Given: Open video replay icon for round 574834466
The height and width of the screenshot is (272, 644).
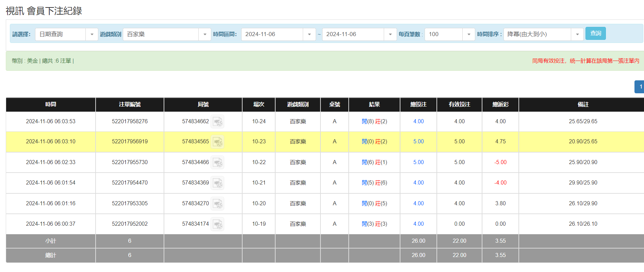Looking at the screenshot, I should 217,162.
